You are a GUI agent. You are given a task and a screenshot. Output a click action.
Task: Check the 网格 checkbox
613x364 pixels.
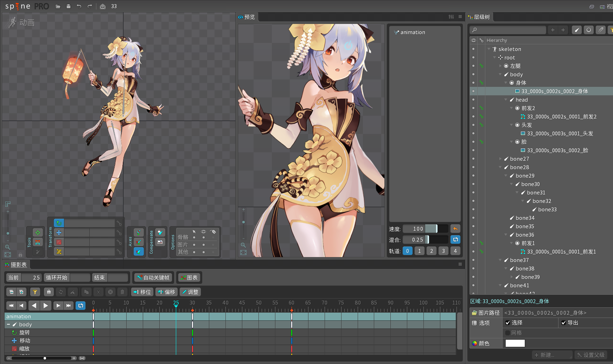click(x=507, y=333)
